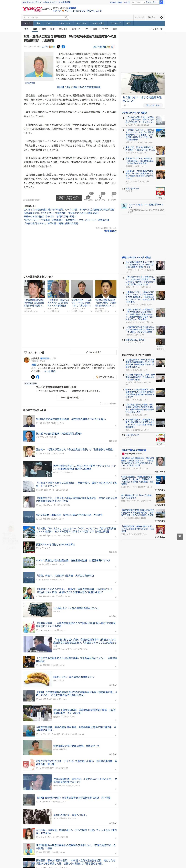Click the keyword search magnifier icon

coord(66,18)
